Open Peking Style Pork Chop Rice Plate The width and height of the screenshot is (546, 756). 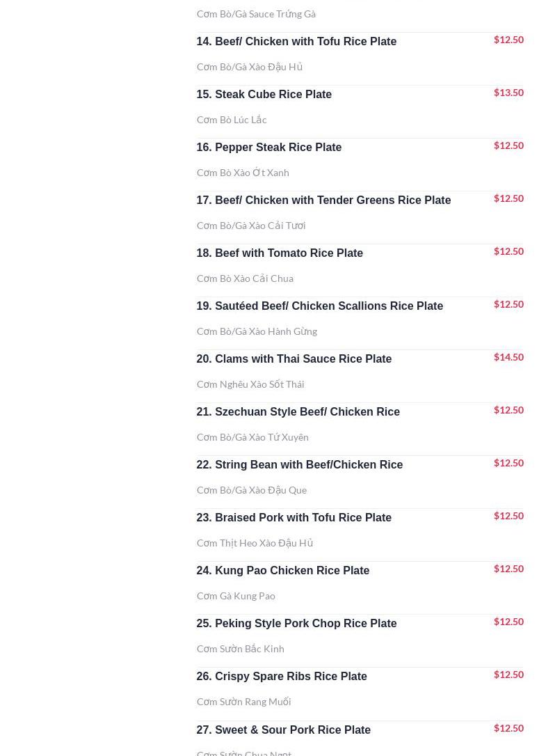[296, 624]
